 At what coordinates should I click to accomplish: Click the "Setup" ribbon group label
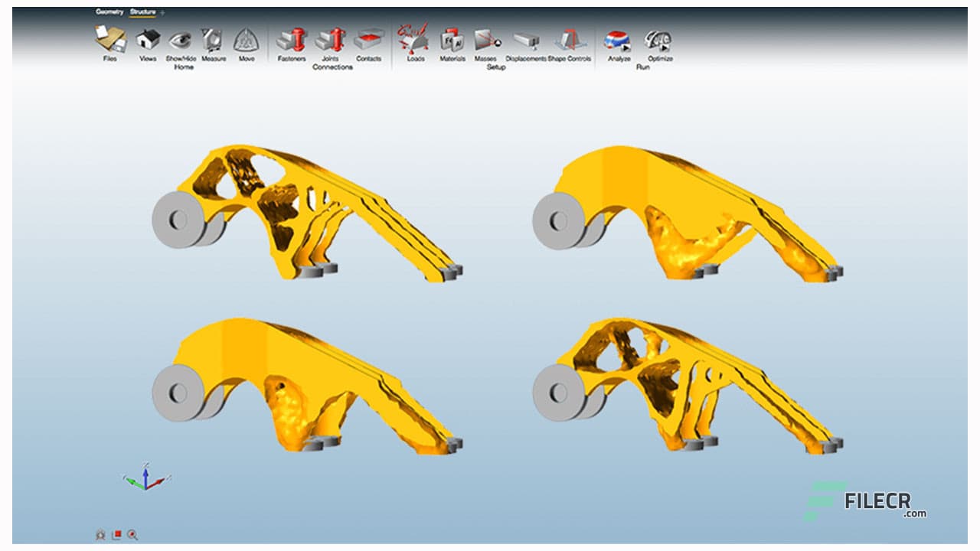[496, 67]
